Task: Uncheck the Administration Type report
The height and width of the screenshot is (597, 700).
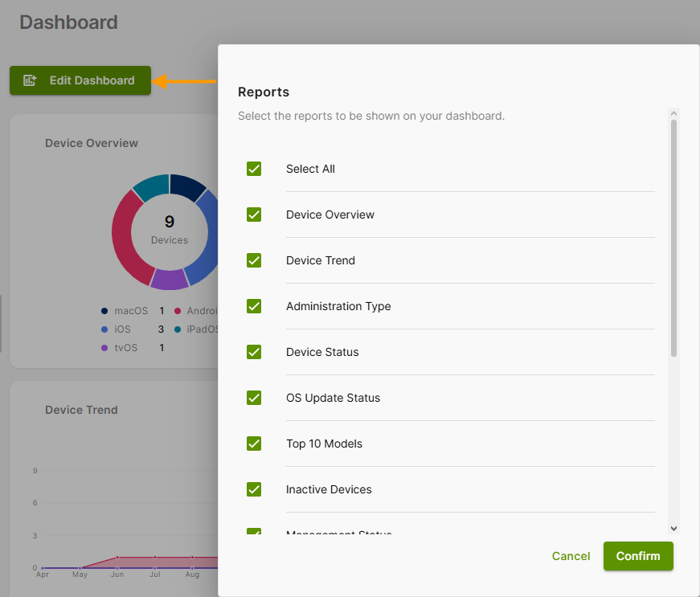Action: click(x=254, y=306)
